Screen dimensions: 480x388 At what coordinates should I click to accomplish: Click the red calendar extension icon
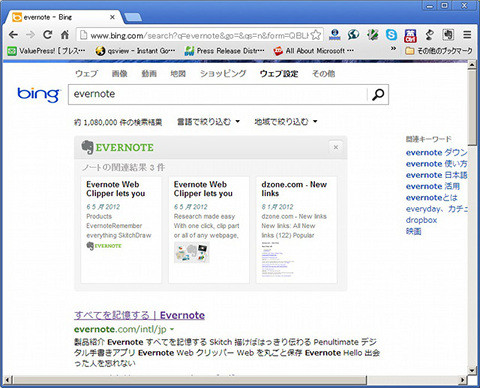pyautogui.click(x=410, y=35)
